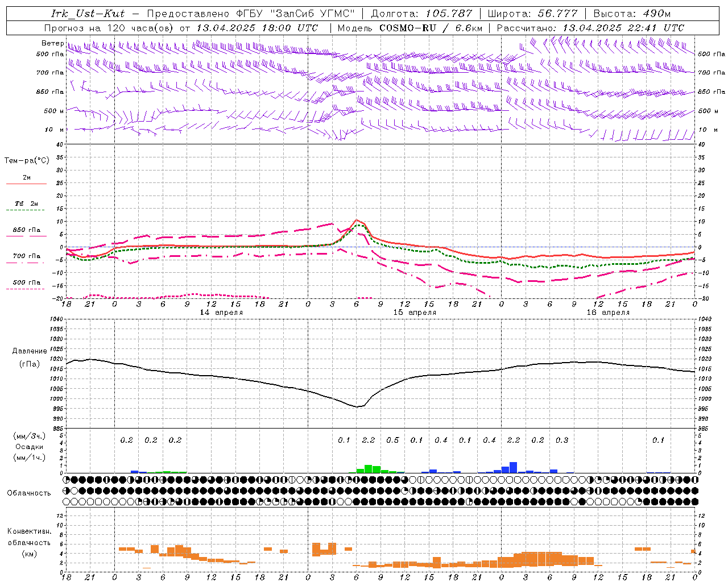Click the Td 2м dew point legend entry
Image resolution: width=728 pixels, height=582 pixels.
click(26, 203)
